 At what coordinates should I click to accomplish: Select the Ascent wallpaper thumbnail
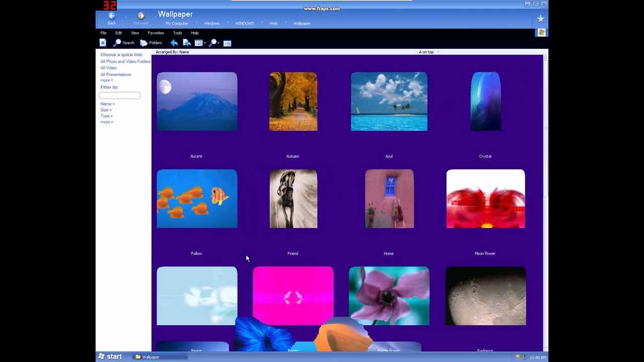coord(197,102)
